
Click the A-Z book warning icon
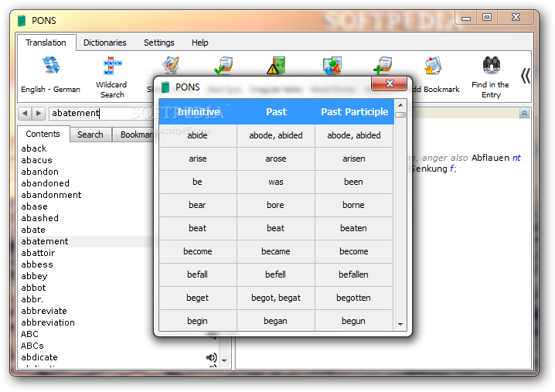point(276,66)
